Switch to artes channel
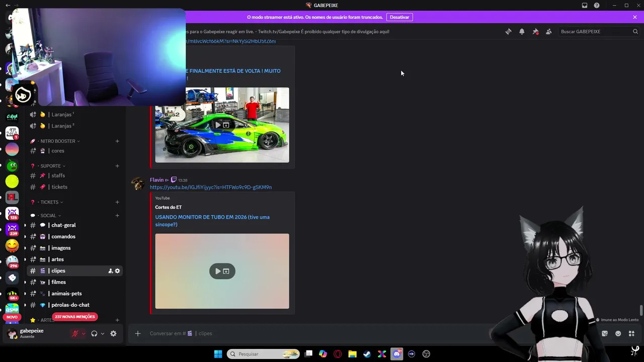 tap(74, 259)
